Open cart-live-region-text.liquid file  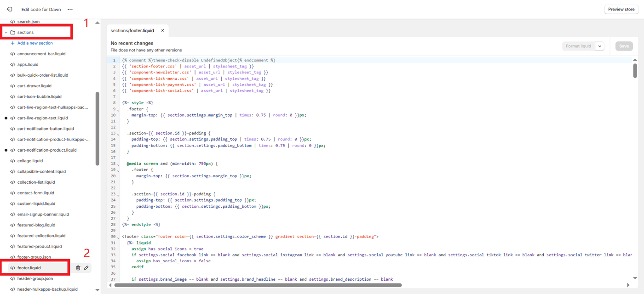pos(42,118)
